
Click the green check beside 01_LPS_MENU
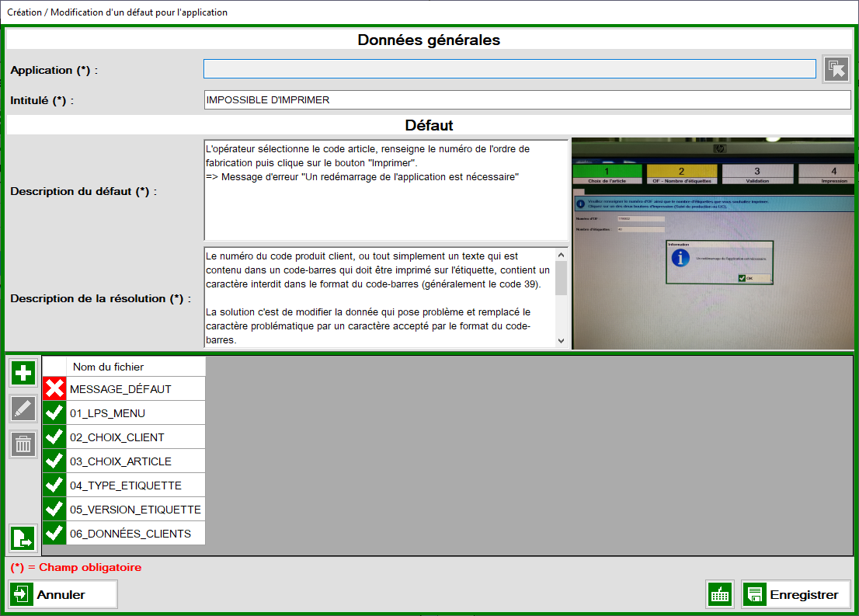[54, 413]
